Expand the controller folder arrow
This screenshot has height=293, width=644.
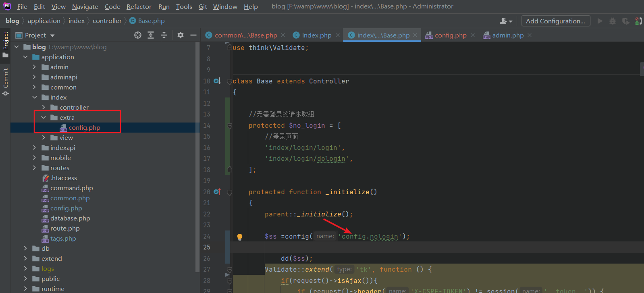click(44, 108)
